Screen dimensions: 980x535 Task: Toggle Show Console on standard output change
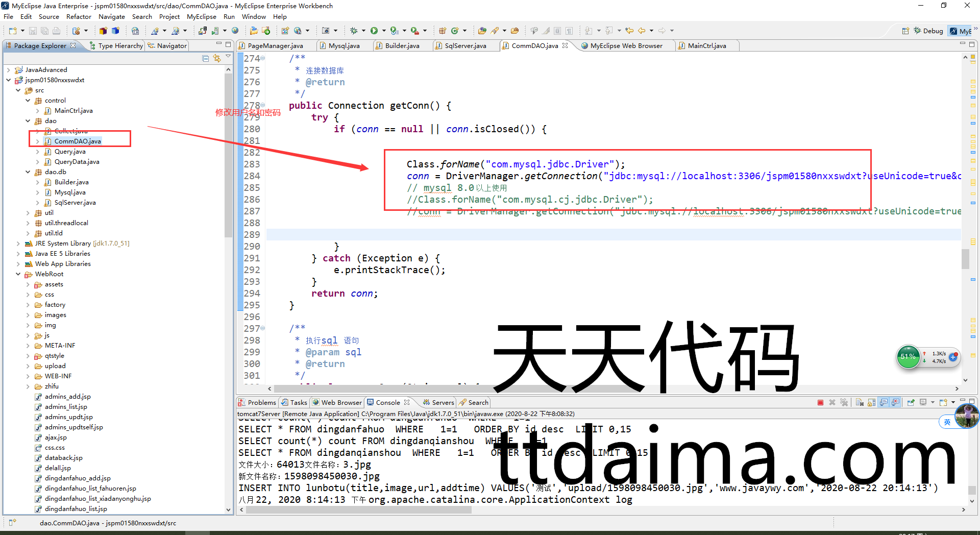(884, 403)
